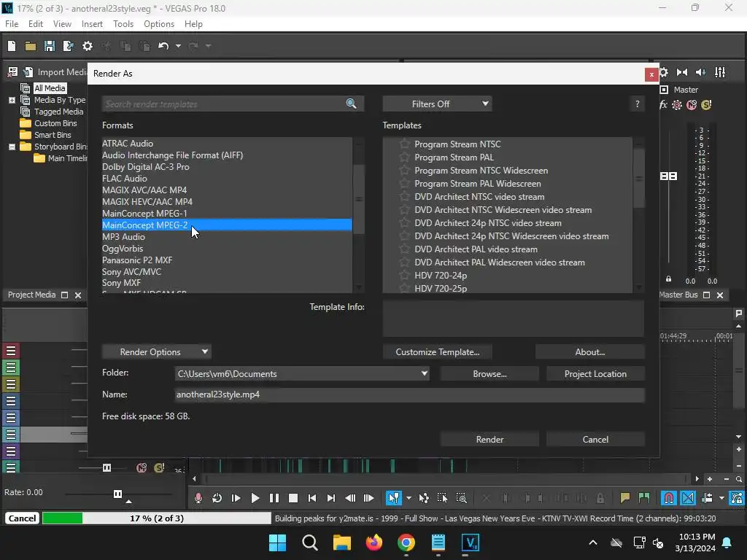
Task: Open the Undo history dropdown arrow
Action: pyautogui.click(x=178, y=46)
